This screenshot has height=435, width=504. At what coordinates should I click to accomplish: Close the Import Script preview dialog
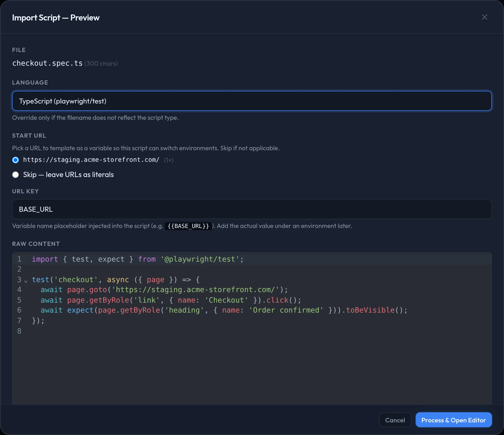[484, 17]
